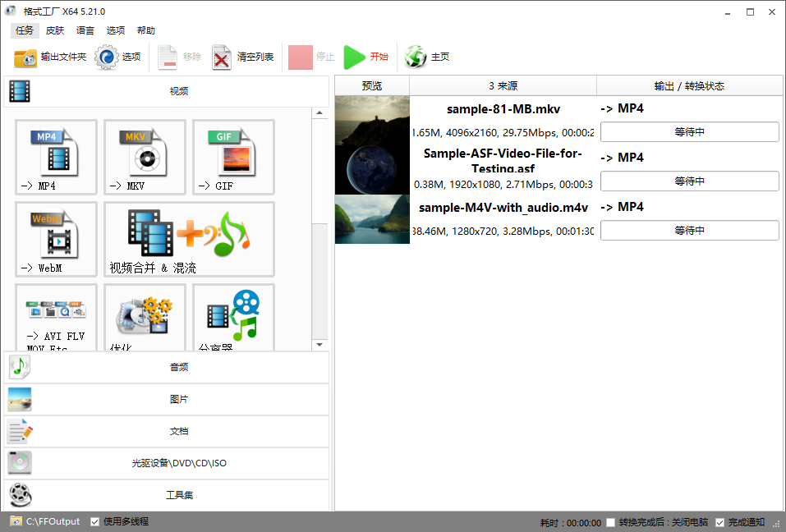Click the 1280x720, 3.28Mbps info line
Viewport: 786px width, 532px height.
(x=503, y=231)
